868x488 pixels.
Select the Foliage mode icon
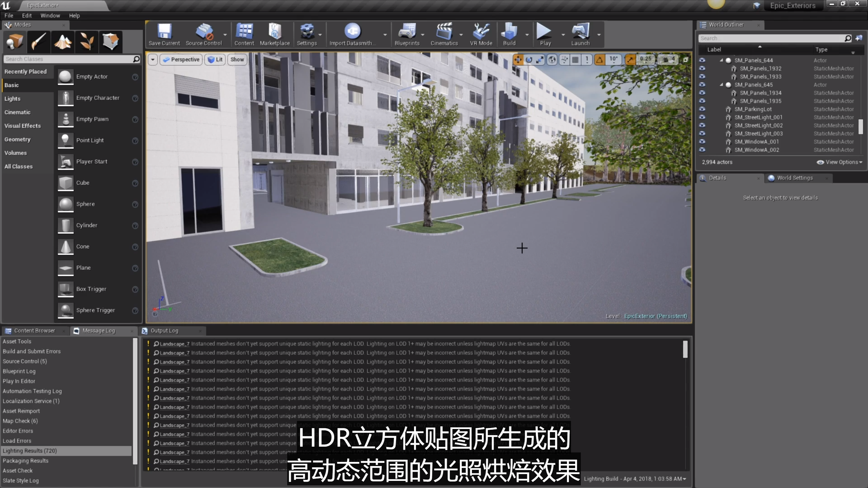[x=87, y=42]
